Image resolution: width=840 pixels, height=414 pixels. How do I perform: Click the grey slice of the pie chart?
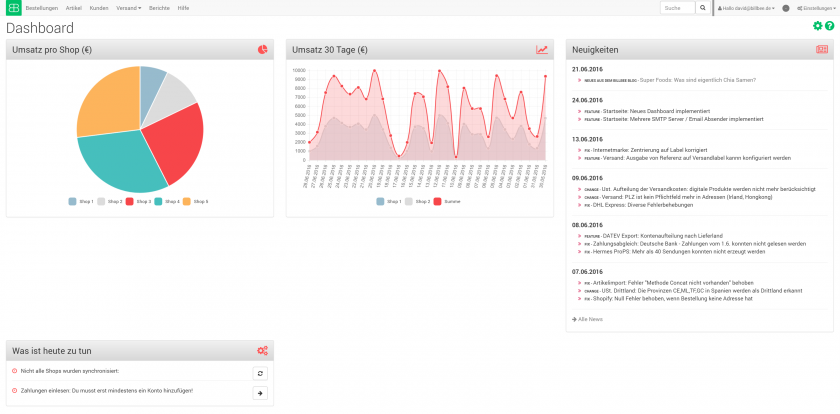point(171,96)
